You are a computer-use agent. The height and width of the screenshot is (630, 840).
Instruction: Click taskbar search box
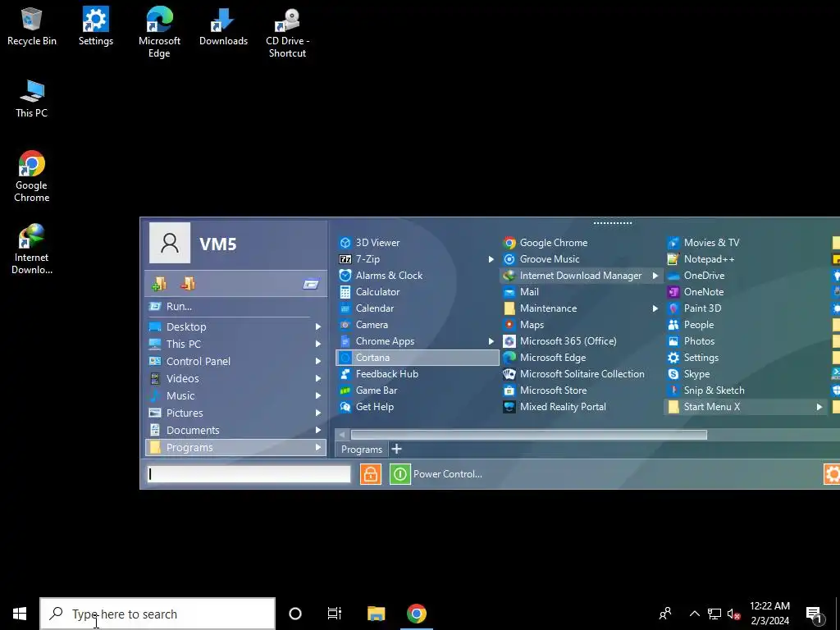click(157, 614)
